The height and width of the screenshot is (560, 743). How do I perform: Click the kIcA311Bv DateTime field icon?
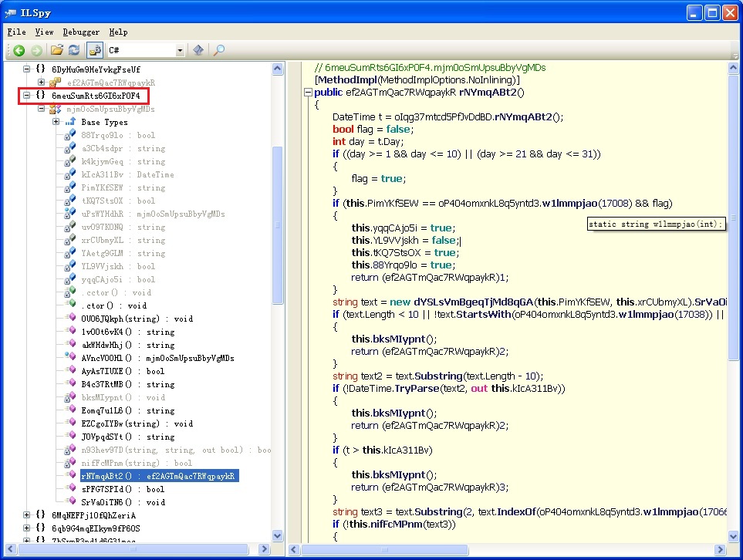point(70,174)
